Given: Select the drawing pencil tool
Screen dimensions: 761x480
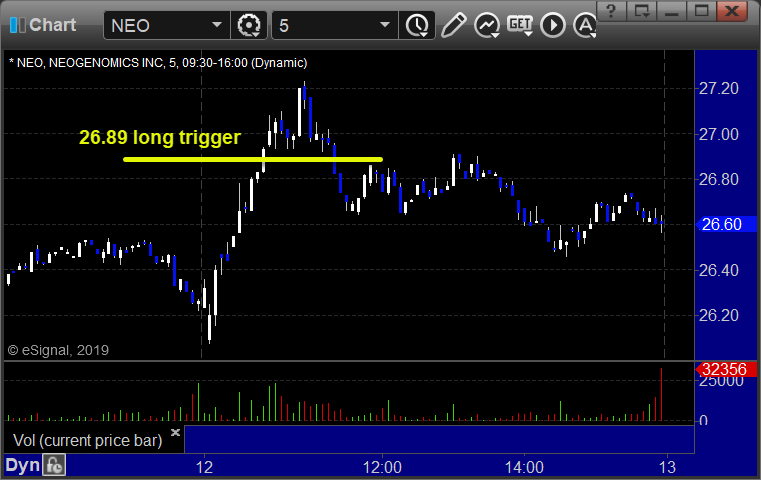Looking at the screenshot, I should [x=453, y=25].
